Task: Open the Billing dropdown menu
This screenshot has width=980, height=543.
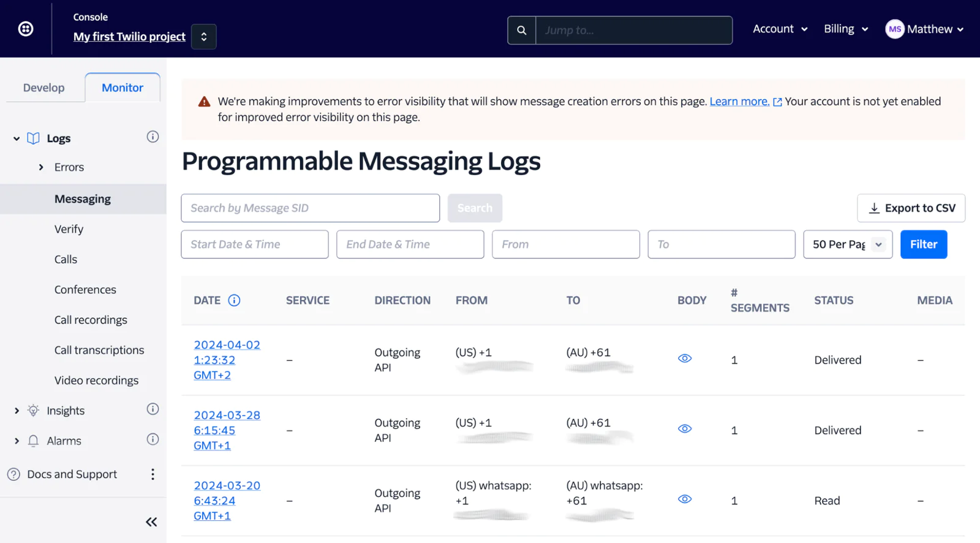Action: [x=846, y=29]
